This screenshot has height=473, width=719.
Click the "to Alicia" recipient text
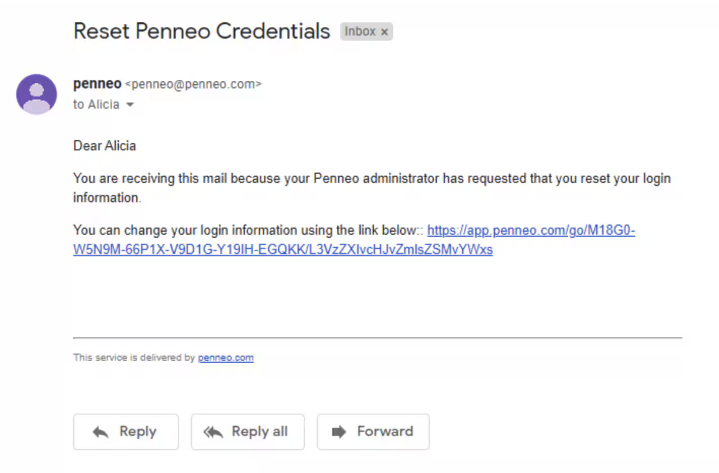point(96,104)
